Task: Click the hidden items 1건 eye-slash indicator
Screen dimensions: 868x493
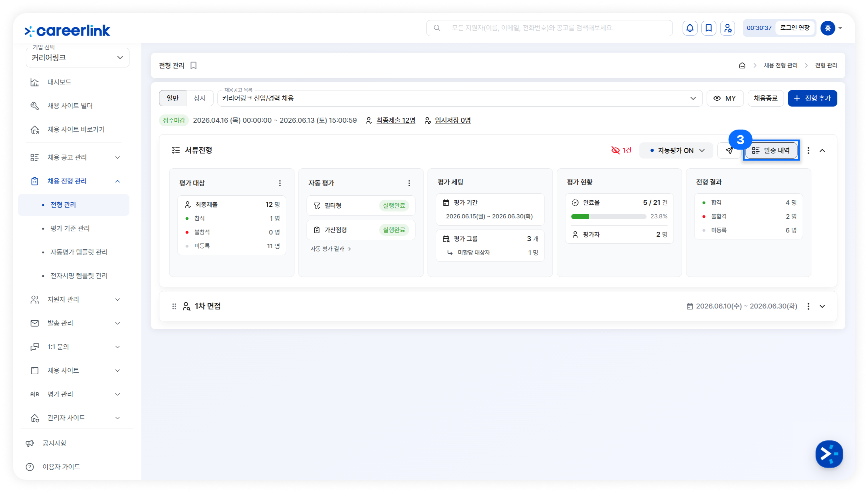Action: point(621,150)
